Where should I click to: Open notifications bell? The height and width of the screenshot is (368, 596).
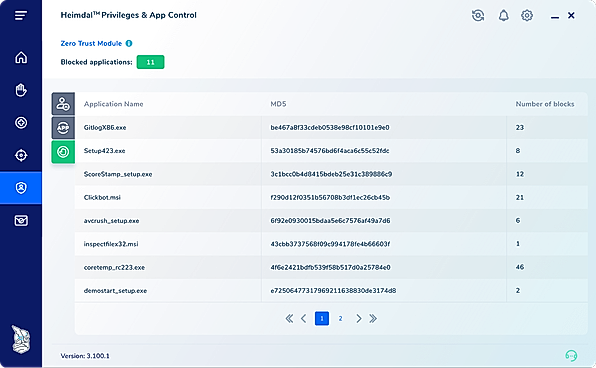point(504,16)
